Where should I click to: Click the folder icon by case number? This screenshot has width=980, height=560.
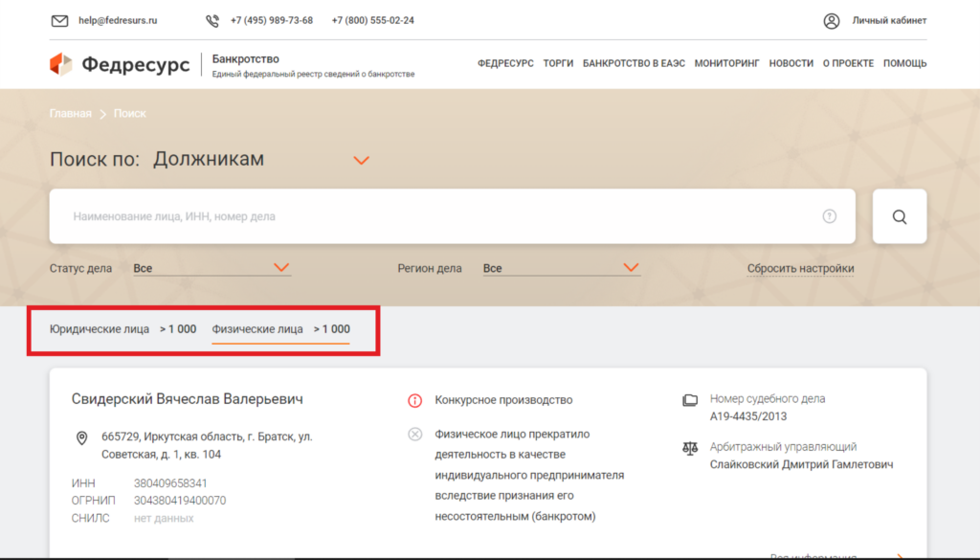pos(690,399)
